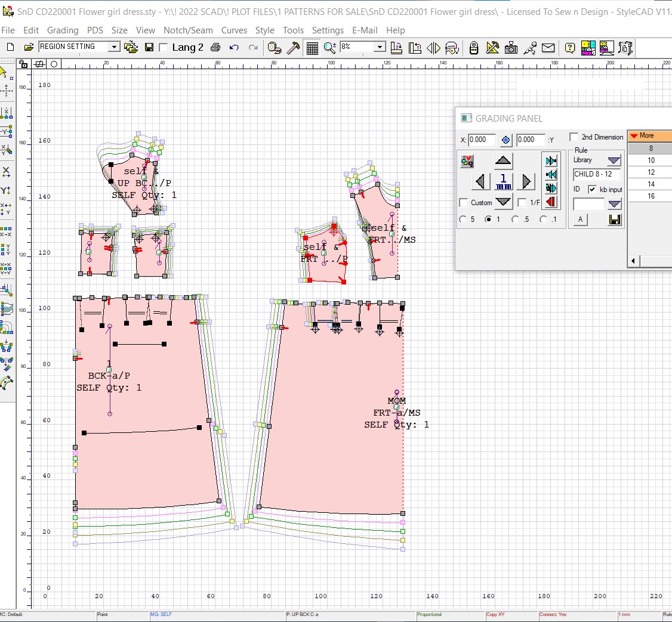Image resolution: width=672 pixels, height=622 pixels.
Task: Click the undo arrow icon
Action: tap(234, 48)
